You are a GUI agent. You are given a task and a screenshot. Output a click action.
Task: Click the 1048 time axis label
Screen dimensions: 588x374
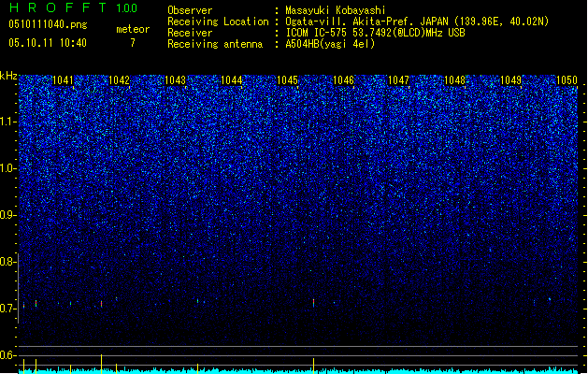[x=454, y=80]
